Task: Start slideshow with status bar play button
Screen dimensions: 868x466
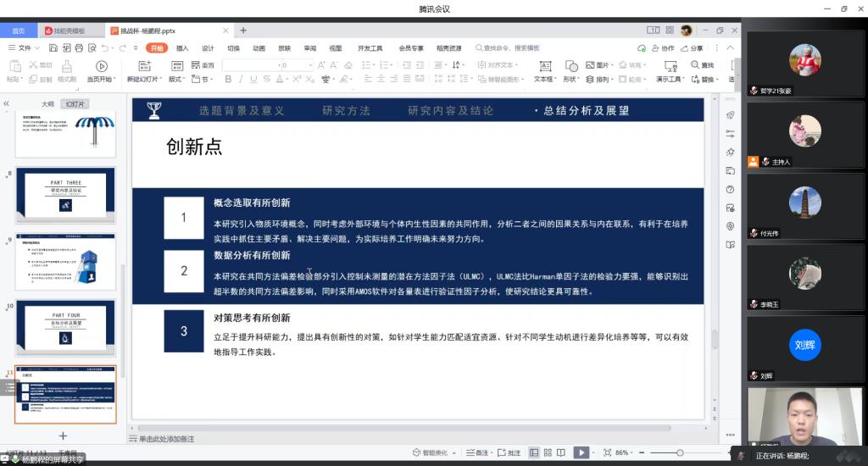Action: [581, 452]
